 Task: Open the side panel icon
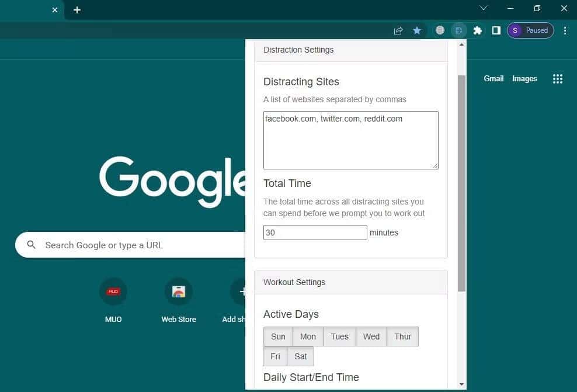point(496,30)
